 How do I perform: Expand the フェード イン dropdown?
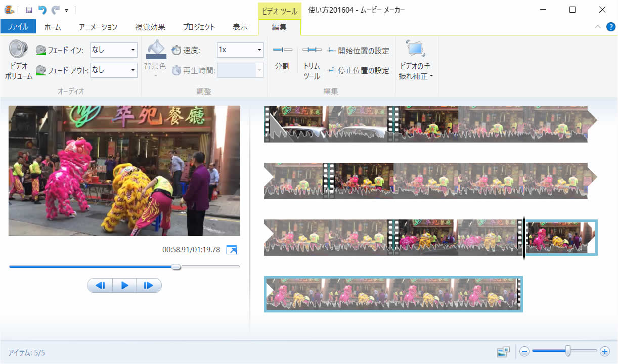point(133,50)
